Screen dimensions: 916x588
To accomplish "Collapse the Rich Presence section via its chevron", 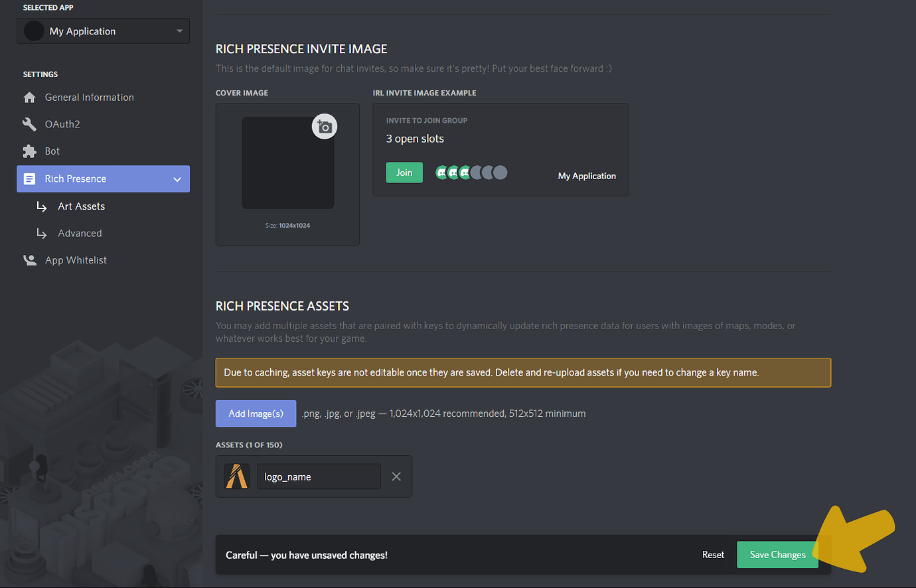I will click(x=177, y=179).
